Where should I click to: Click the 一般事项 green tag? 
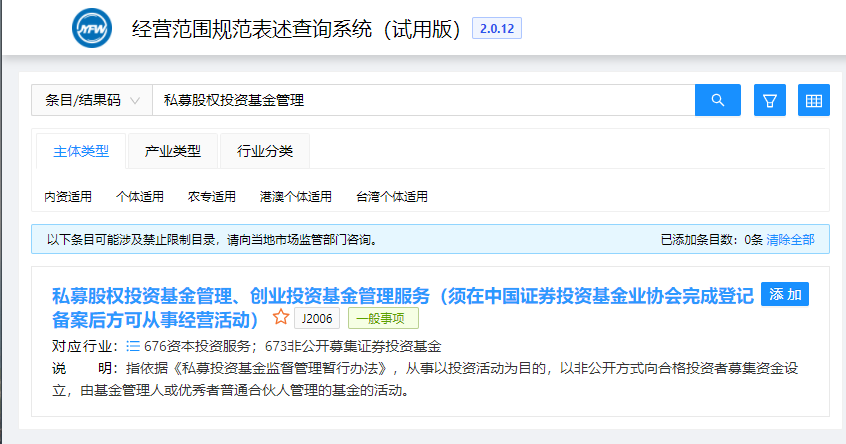(x=383, y=318)
